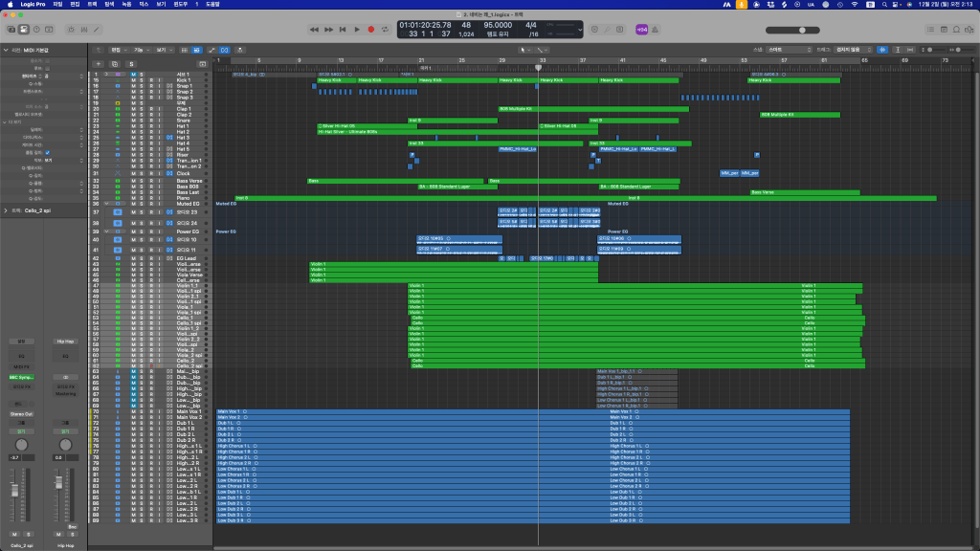
Task: Open the 믹스 menu in menu bar
Action: [143, 5]
